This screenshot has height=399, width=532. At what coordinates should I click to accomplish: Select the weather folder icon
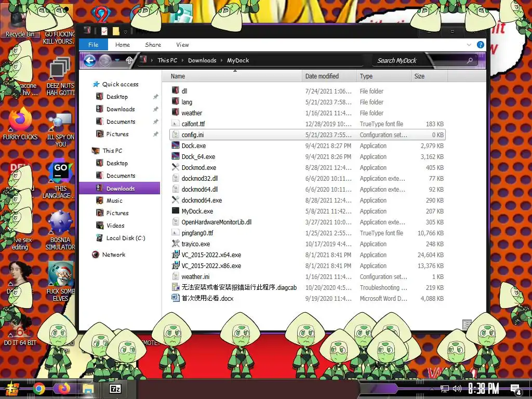tap(176, 112)
